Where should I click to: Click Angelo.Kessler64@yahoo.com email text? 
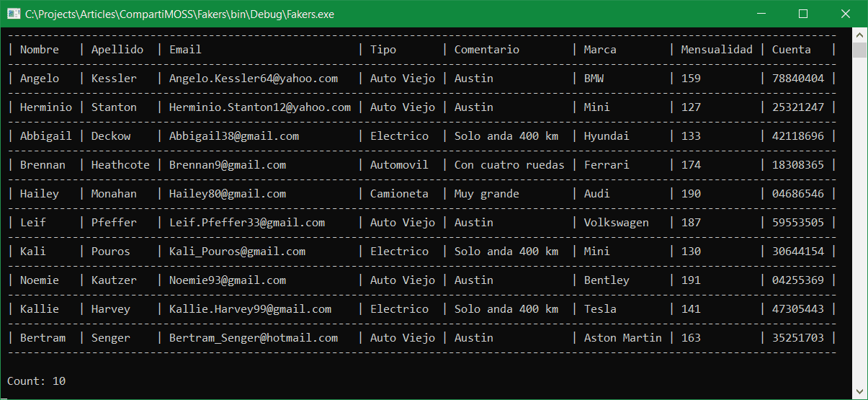click(x=254, y=79)
